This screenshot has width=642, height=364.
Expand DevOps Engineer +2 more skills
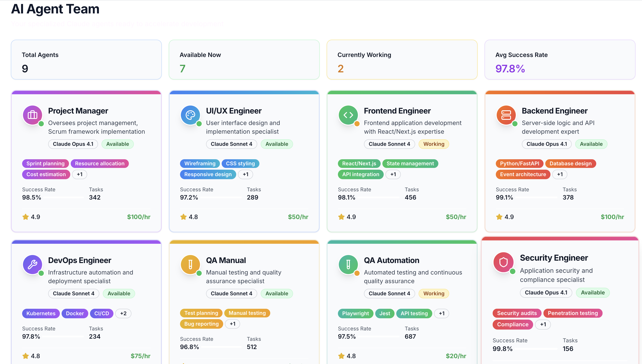tap(123, 314)
